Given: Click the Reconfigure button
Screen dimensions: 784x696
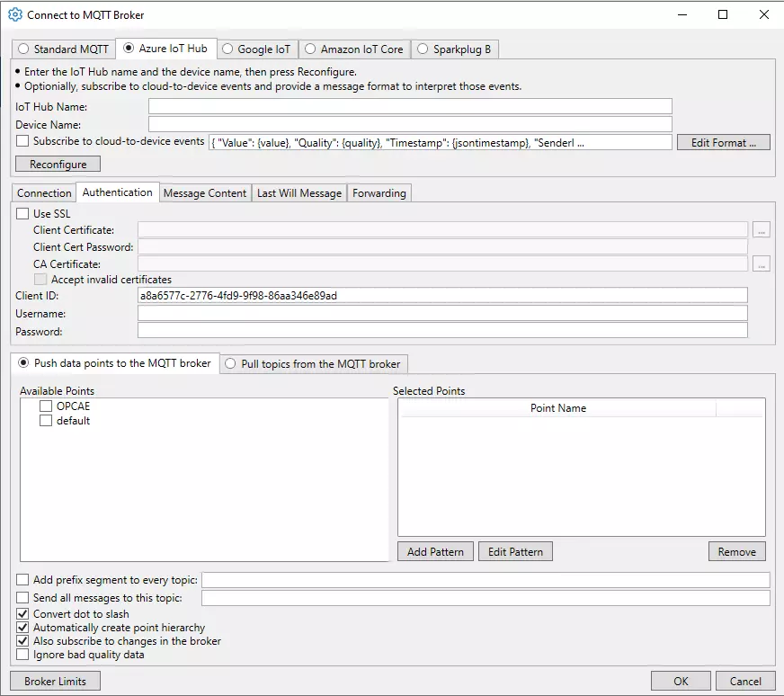Looking at the screenshot, I should point(58,164).
